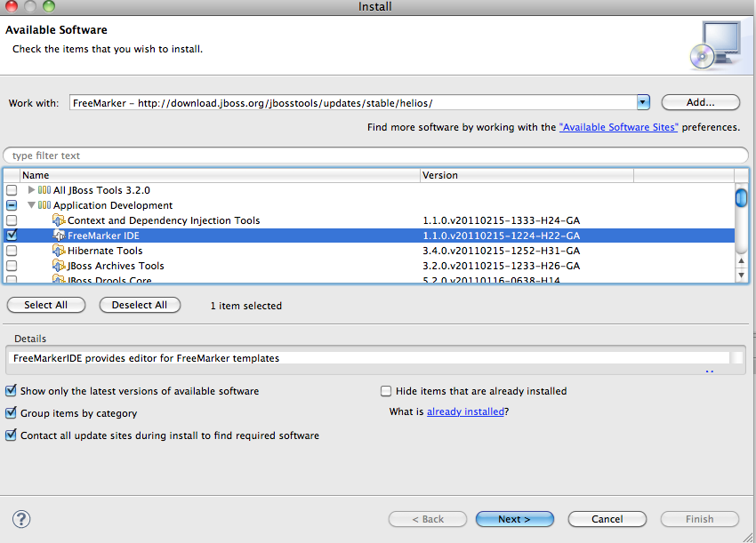Click the Hibernate Tools version 3.4.0.v20110215-1252-H31-GA
Screen dimensions: 756x543
click(502, 251)
